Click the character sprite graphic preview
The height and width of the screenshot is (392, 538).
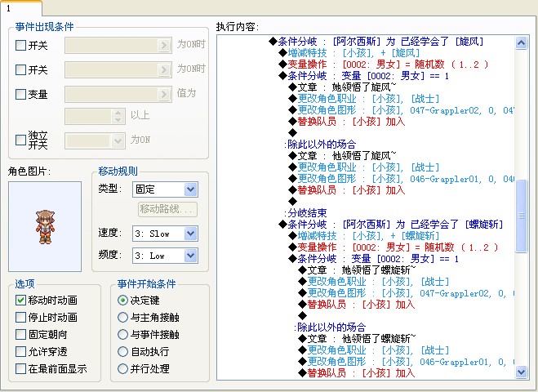(x=45, y=226)
